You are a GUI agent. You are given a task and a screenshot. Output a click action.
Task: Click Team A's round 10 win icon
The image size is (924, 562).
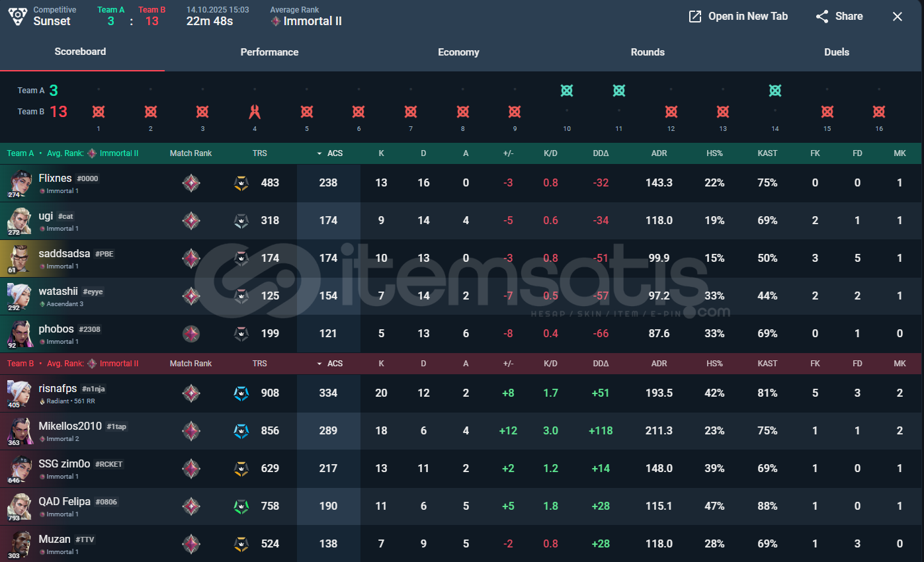[x=567, y=91]
